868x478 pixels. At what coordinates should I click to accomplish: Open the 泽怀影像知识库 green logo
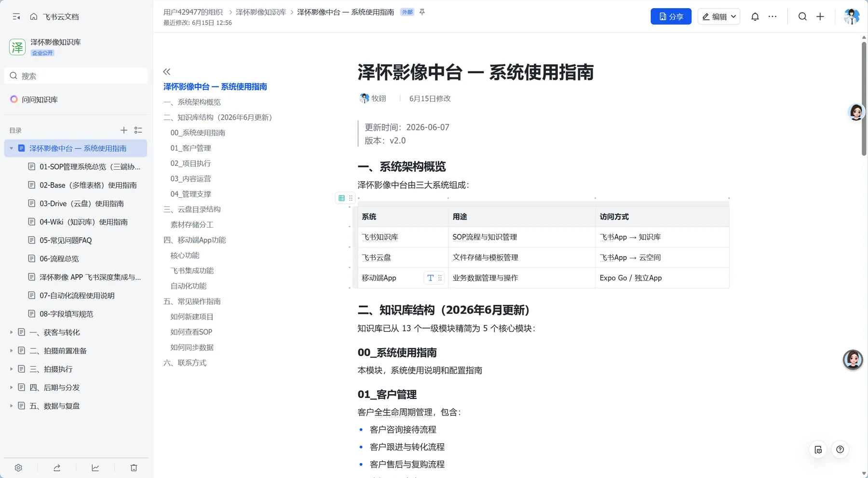pyautogui.click(x=17, y=47)
